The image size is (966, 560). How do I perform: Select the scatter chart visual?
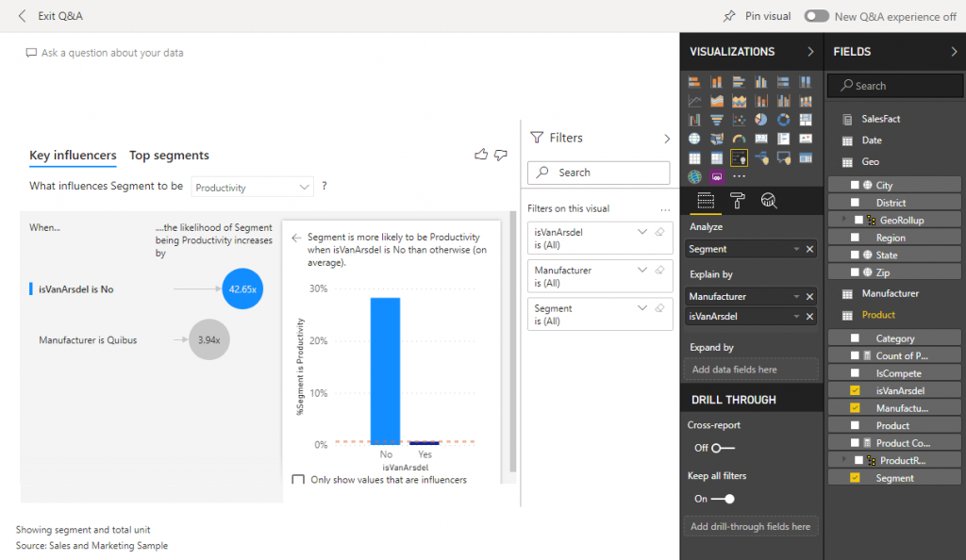click(x=739, y=118)
